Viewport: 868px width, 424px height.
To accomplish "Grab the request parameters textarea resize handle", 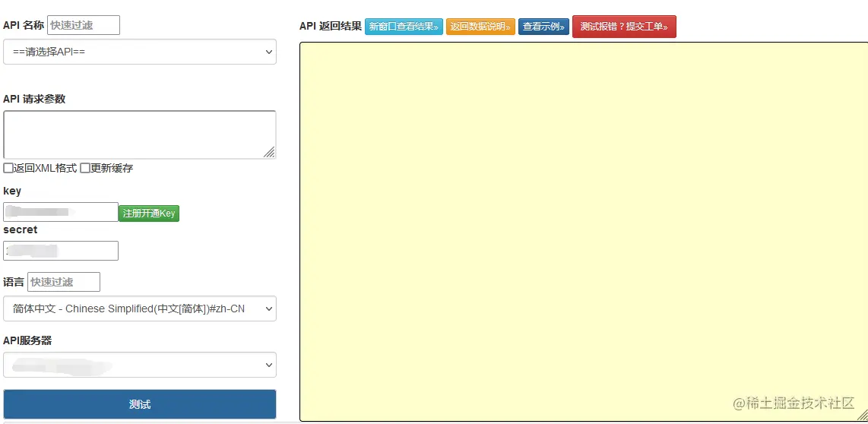I will (x=270, y=153).
